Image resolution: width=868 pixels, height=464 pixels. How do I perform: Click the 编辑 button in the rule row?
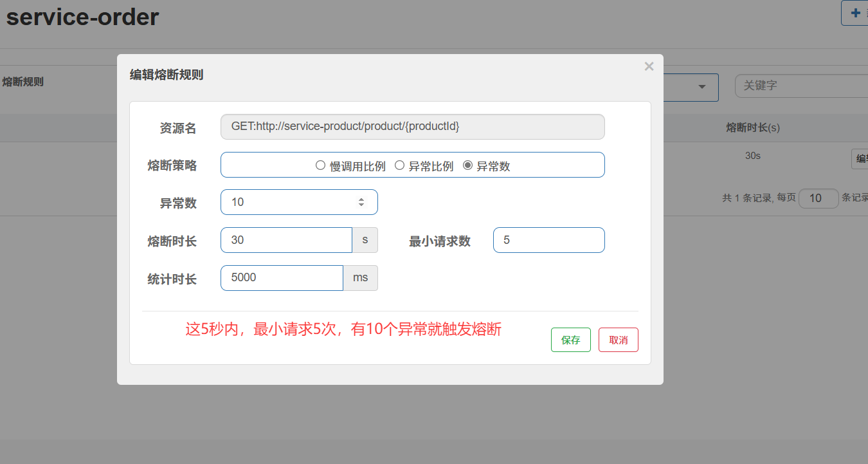(860, 159)
